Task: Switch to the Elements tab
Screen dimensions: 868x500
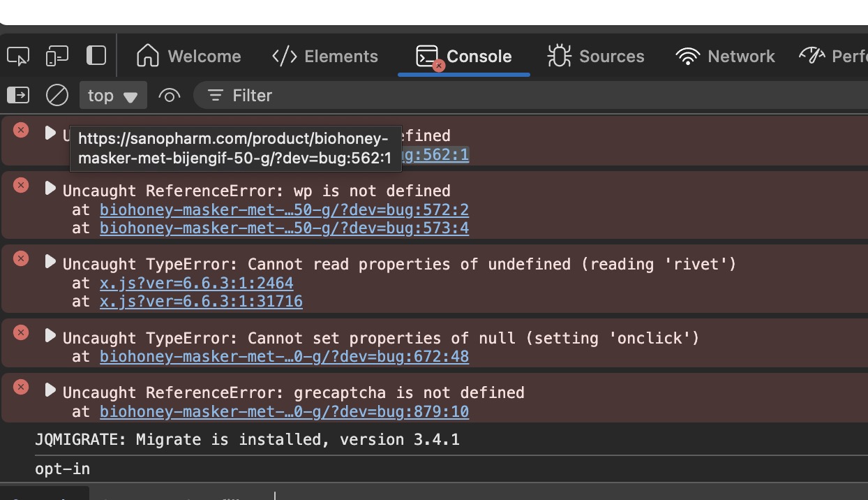Action: pos(324,57)
